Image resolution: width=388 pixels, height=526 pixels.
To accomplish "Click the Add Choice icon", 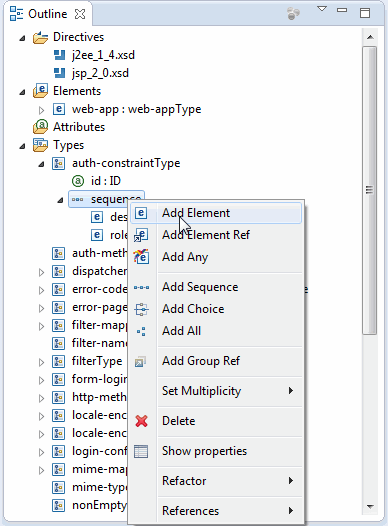I will 141,309.
